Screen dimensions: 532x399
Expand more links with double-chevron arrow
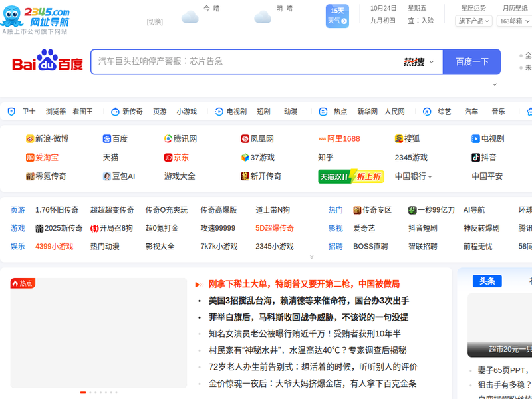[x=311, y=257]
